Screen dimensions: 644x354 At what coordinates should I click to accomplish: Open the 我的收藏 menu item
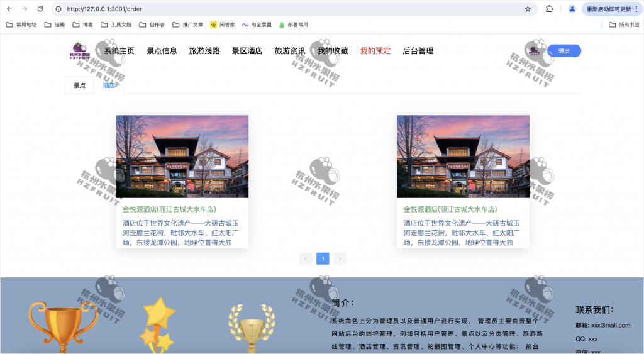click(333, 51)
